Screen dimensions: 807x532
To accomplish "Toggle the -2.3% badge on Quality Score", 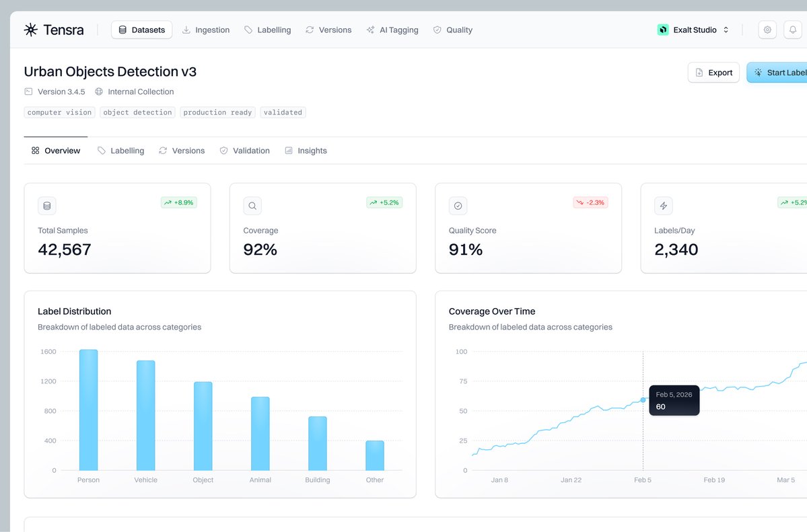I will pos(590,202).
